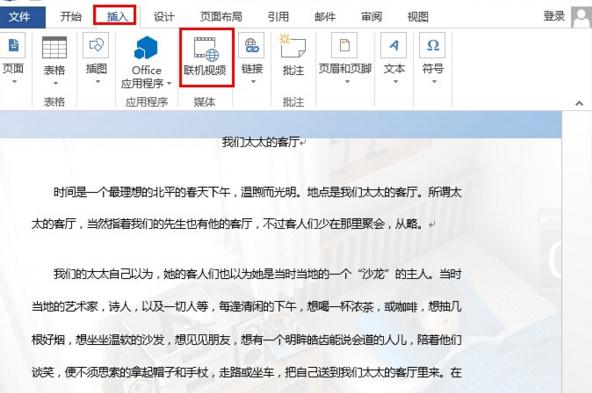Viewport: 592px width, 393px height.
Task: Click the 表格 table grid icon
Action: (54, 47)
